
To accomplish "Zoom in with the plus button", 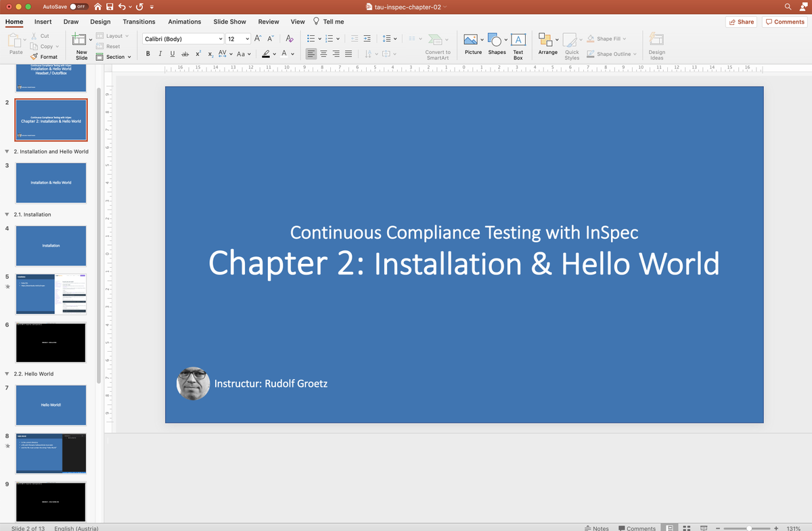I will (775, 528).
